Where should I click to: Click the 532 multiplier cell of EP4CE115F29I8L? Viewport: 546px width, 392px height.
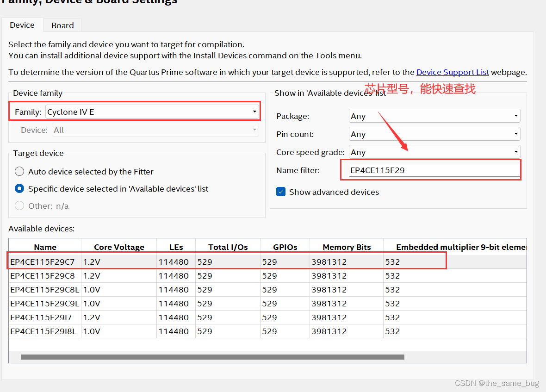(x=455, y=331)
